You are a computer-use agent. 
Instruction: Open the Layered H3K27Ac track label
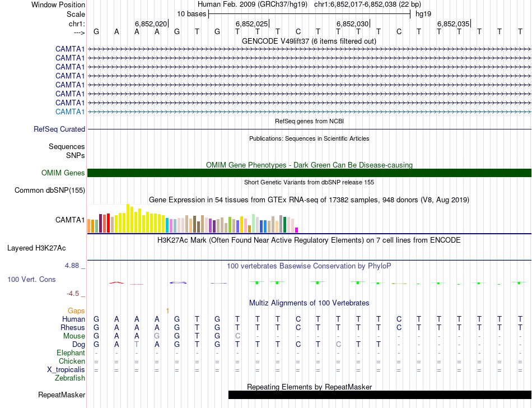(x=36, y=248)
